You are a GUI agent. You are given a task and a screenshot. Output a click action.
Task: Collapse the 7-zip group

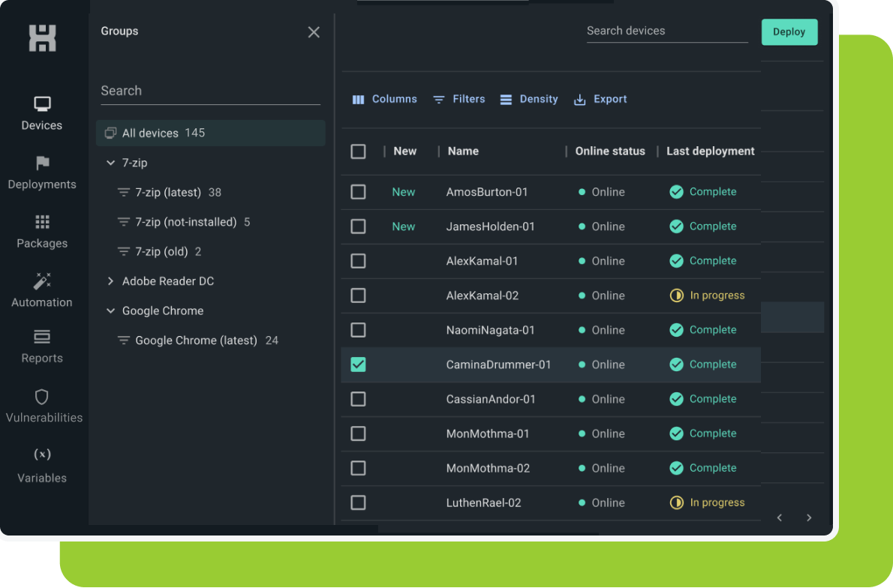coord(110,163)
